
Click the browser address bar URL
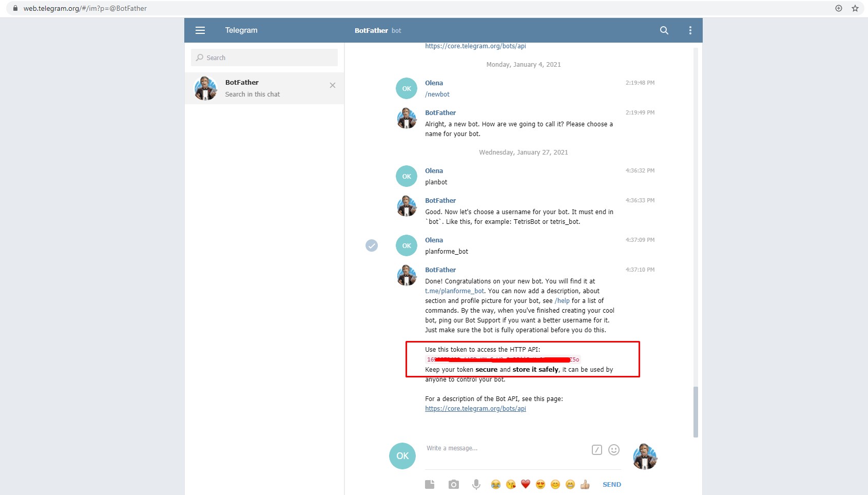pyautogui.click(x=85, y=8)
